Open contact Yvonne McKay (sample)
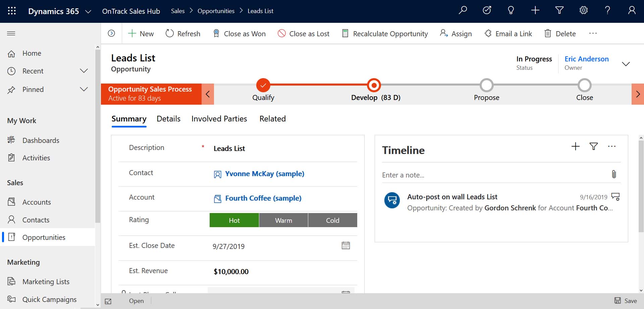This screenshot has width=644, height=309. click(265, 174)
